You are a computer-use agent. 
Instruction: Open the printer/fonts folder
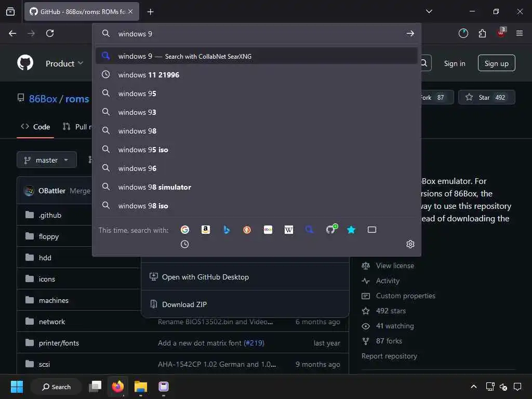click(x=59, y=343)
